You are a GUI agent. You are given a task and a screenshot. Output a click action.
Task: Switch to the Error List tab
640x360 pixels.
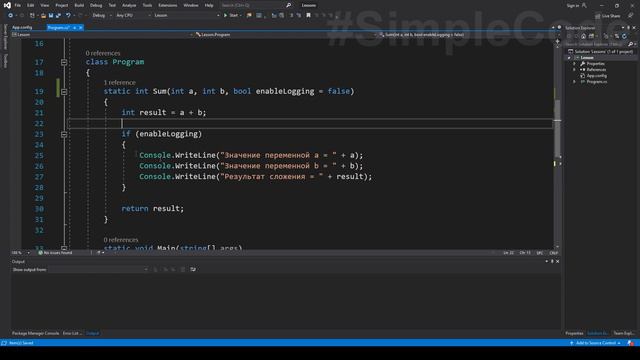pyautogui.click(x=72, y=333)
